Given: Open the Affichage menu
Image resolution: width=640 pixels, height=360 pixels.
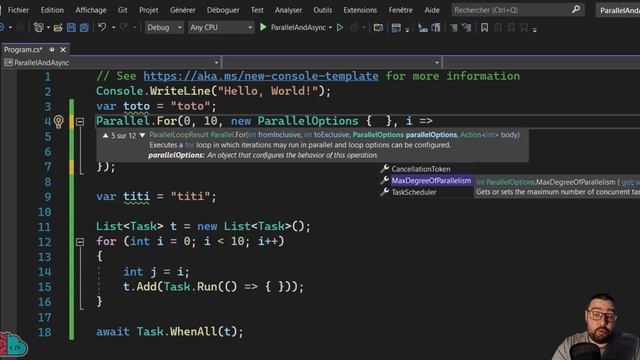Looking at the screenshot, I should tap(91, 10).
